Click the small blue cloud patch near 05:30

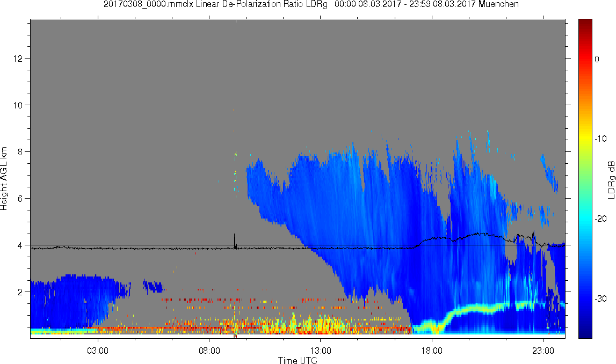[153, 286]
